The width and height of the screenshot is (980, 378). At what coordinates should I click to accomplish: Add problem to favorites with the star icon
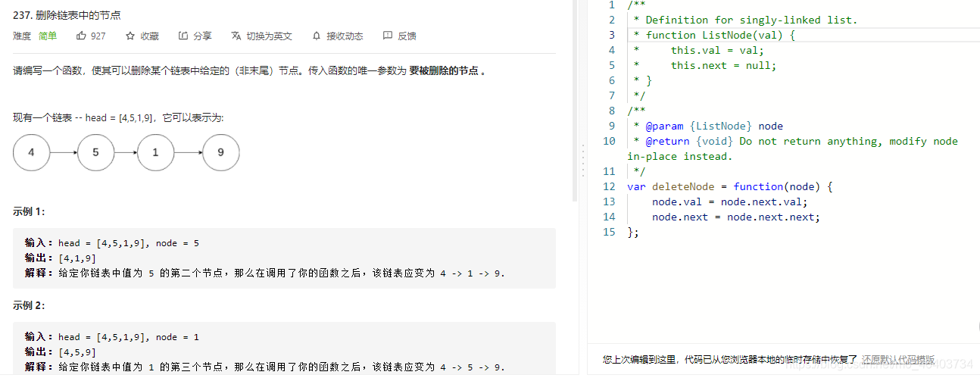(x=130, y=36)
